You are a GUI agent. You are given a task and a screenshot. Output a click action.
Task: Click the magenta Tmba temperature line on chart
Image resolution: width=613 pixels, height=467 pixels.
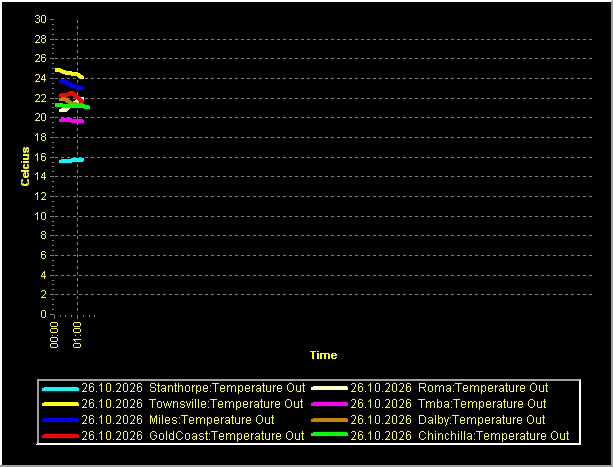pos(72,121)
